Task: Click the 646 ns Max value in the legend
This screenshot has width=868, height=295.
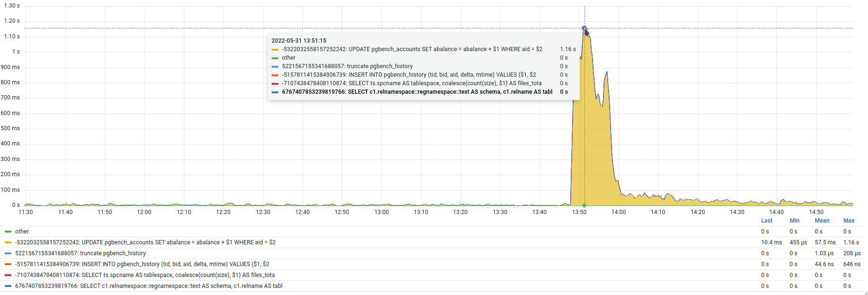Action: (x=852, y=264)
